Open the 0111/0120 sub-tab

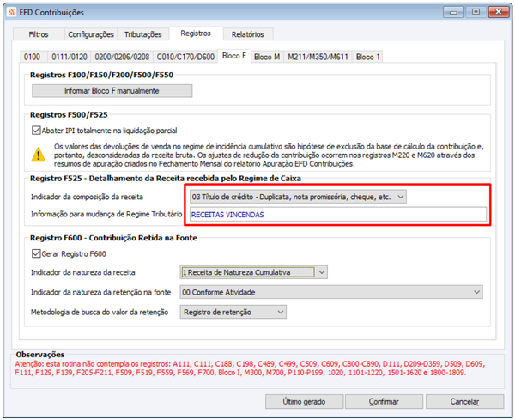pyautogui.click(x=70, y=57)
